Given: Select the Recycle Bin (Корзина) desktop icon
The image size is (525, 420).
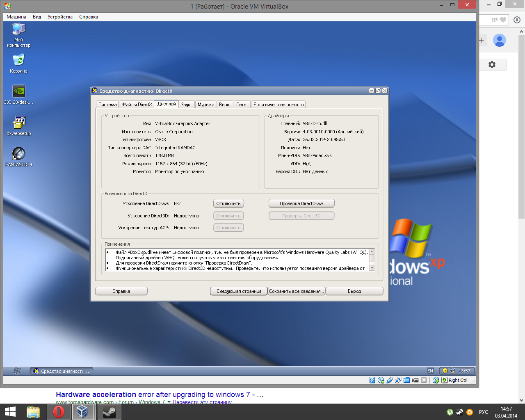Looking at the screenshot, I should [19, 64].
